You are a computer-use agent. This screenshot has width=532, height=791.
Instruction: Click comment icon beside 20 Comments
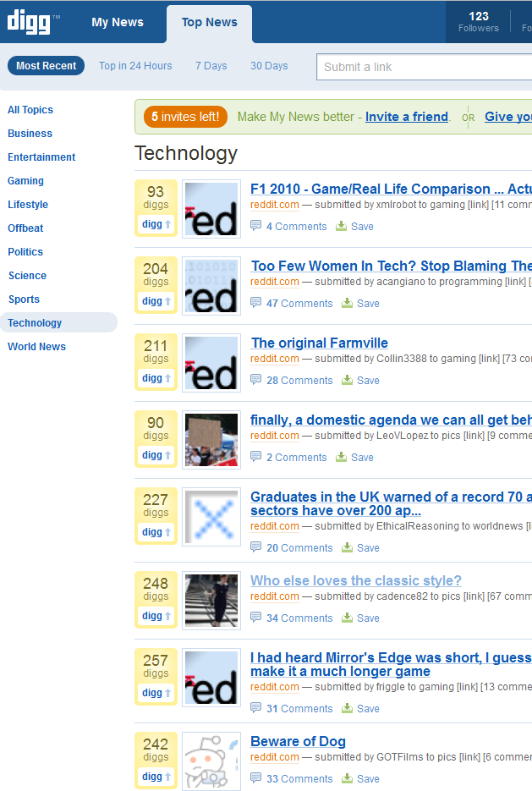[x=256, y=547]
